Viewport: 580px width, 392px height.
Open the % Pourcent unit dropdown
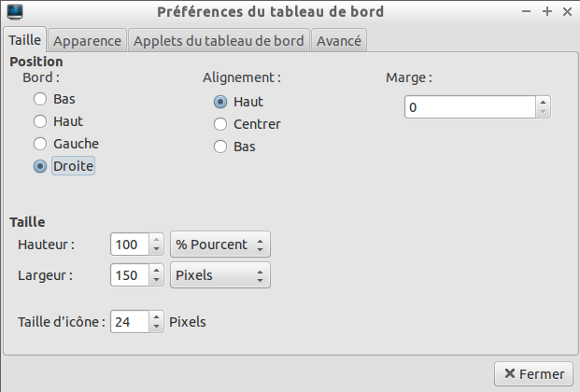pyautogui.click(x=220, y=245)
